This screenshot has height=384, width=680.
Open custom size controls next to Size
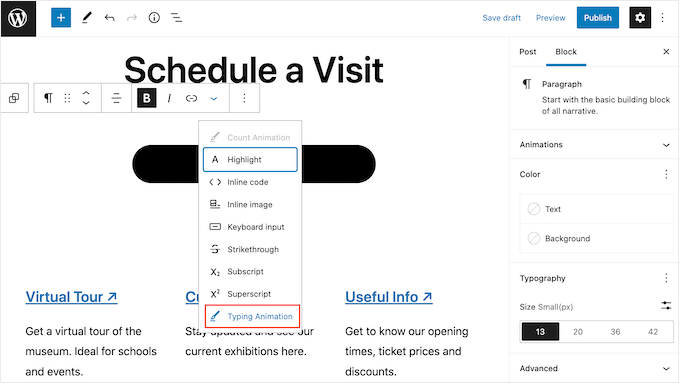(x=666, y=306)
